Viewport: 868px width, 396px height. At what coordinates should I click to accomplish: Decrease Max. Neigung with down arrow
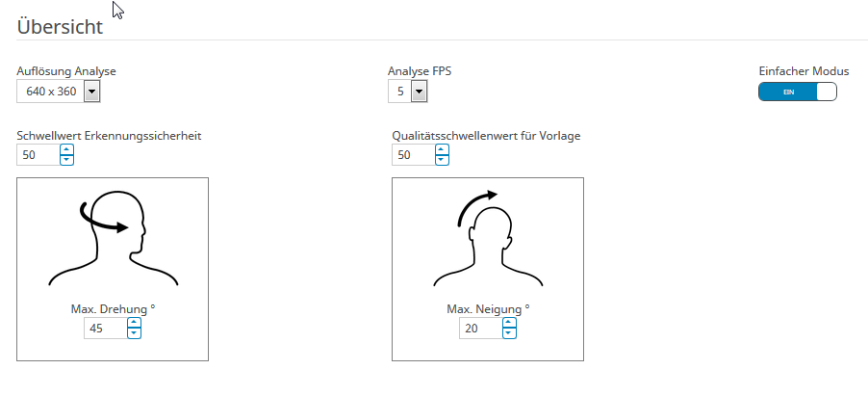509,333
